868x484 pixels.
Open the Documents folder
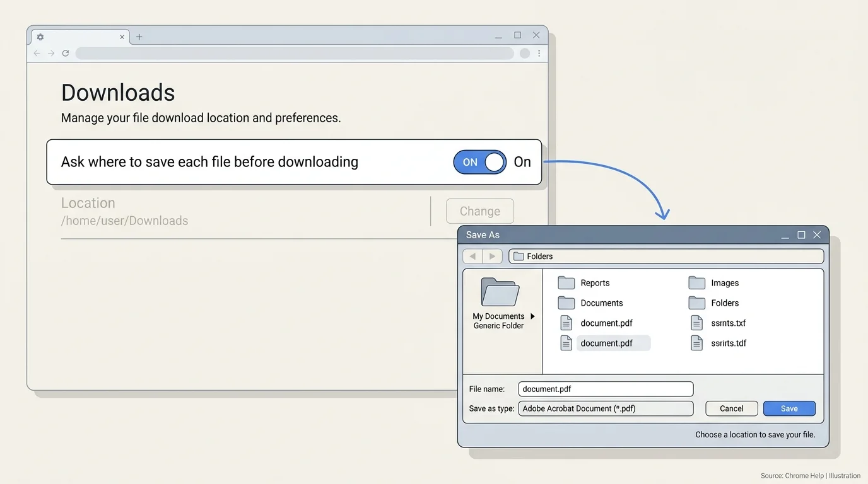pyautogui.click(x=590, y=303)
